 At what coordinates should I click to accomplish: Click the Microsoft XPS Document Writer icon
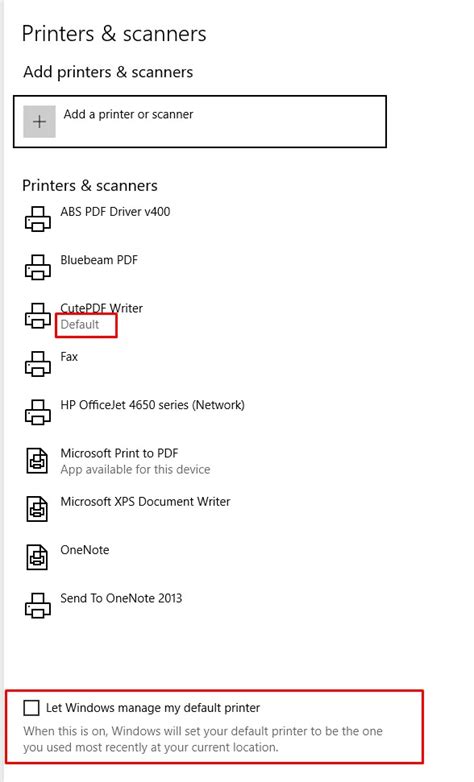[x=37, y=509]
